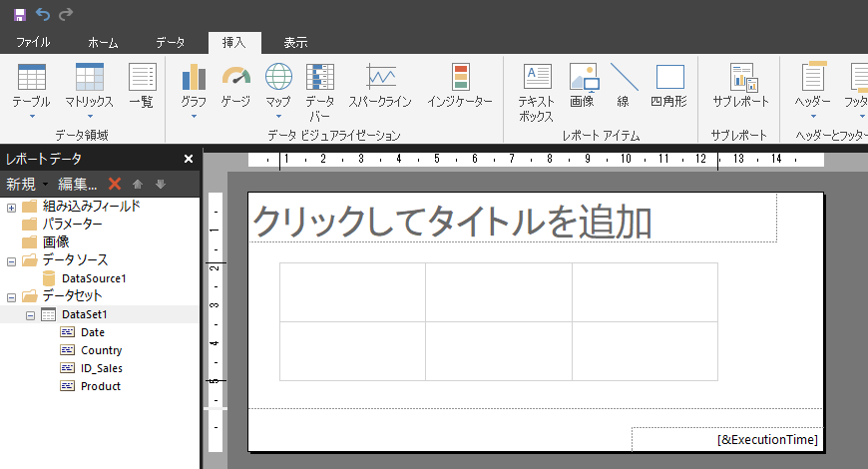868x469 pixels.
Task: Open the ファイル menu
Action: click(33, 43)
